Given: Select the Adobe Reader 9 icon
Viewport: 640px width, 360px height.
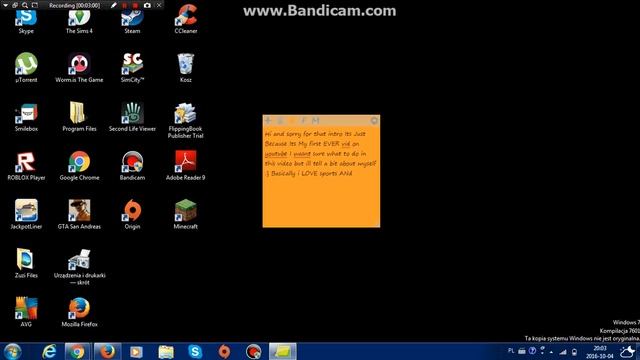Looking at the screenshot, I should click(186, 166).
